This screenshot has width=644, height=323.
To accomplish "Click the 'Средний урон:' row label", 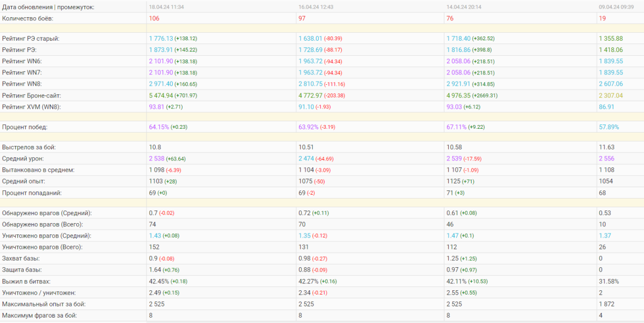I will pos(23,159).
